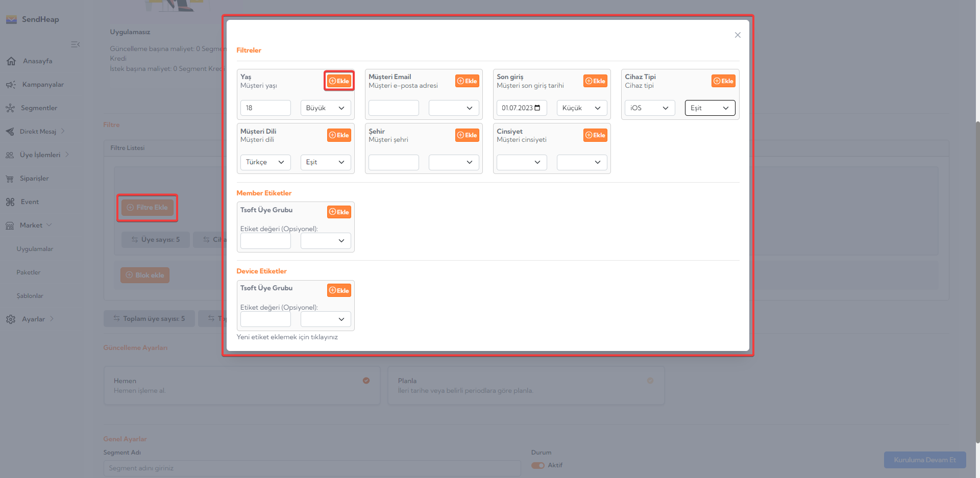Open the Son giriş operator dropdown showing Küçük
The width and height of the screenshot is (980, 478).
click(x=582, y=108)
